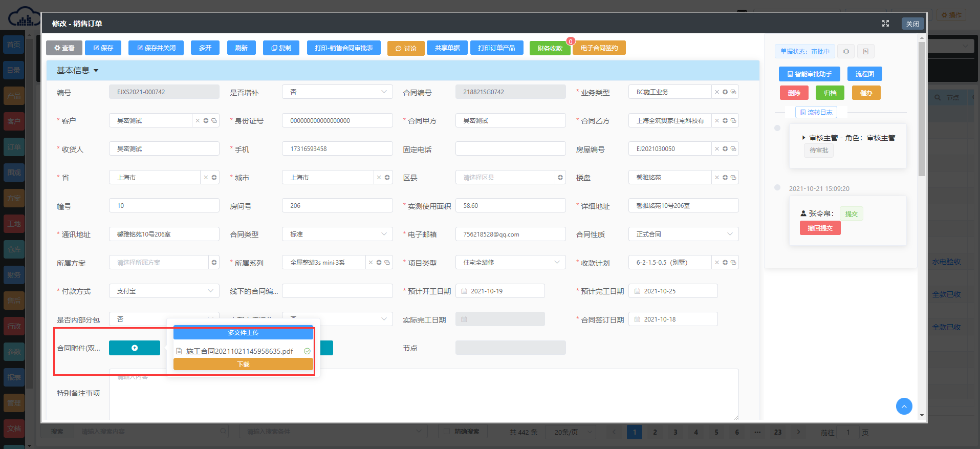Open the 是否增补 dropdown
The height and width of the screenshot is (449, 980).
[x=383, y=92]
